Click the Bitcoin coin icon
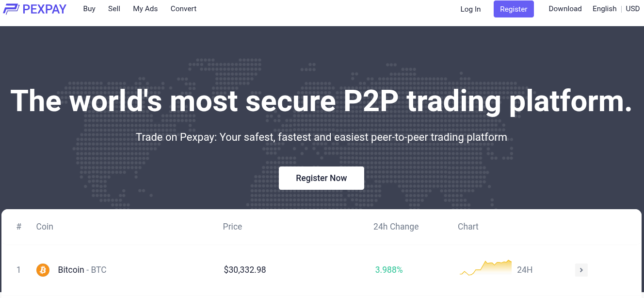This screenshot has height=298, width=644. 43,270
